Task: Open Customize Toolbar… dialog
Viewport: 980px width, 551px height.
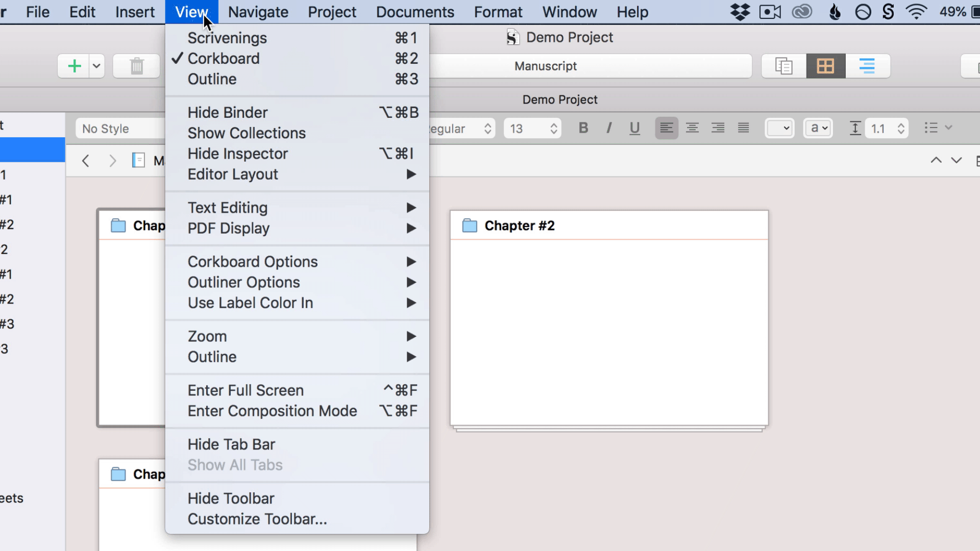Action: [297, 519]
